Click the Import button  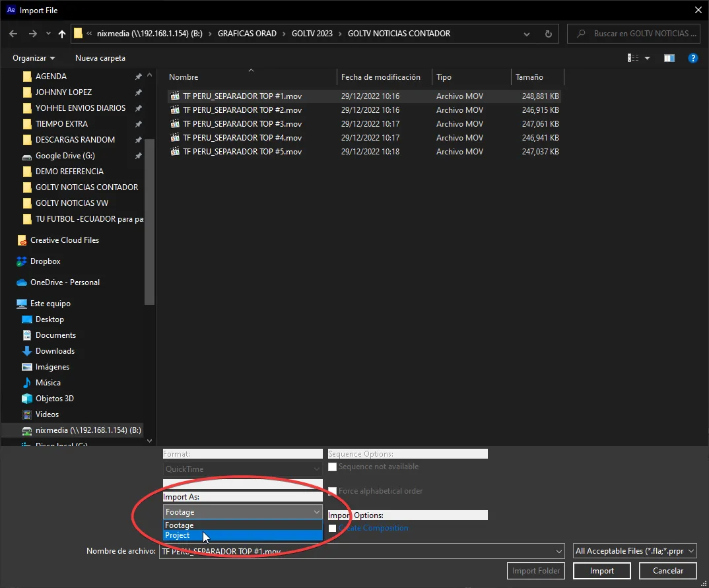tap(601, 570)
